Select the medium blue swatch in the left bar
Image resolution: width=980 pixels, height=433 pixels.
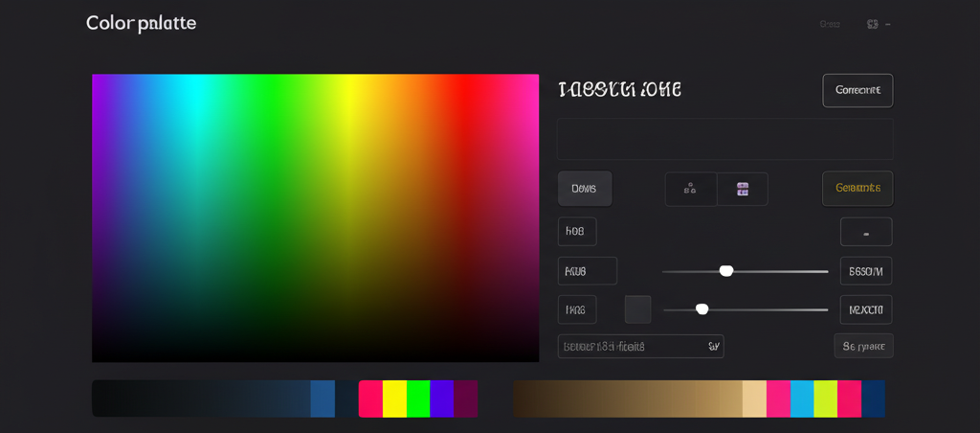(323, 399)
